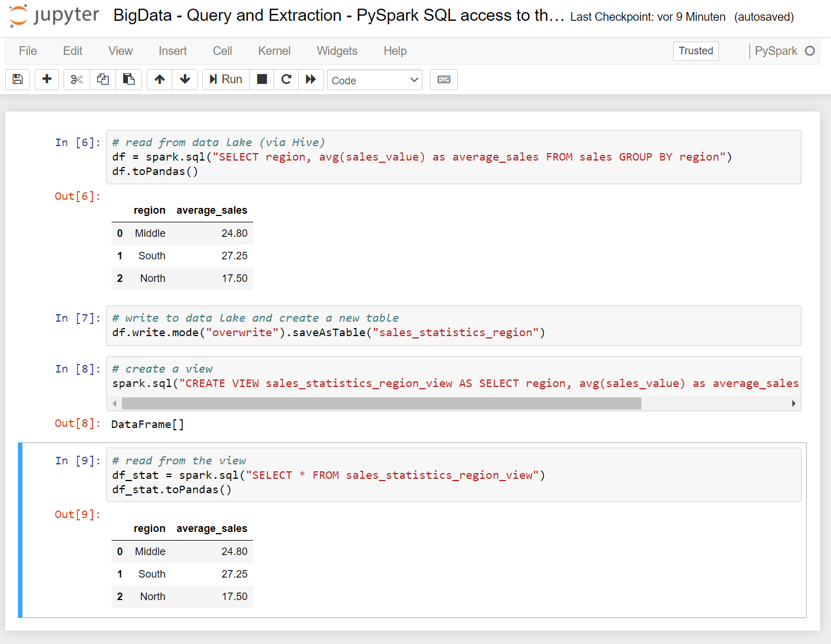Viewport: 831px width, 644px height.
Task: Copy selected cells icon
Action: [x=103, y=80]
